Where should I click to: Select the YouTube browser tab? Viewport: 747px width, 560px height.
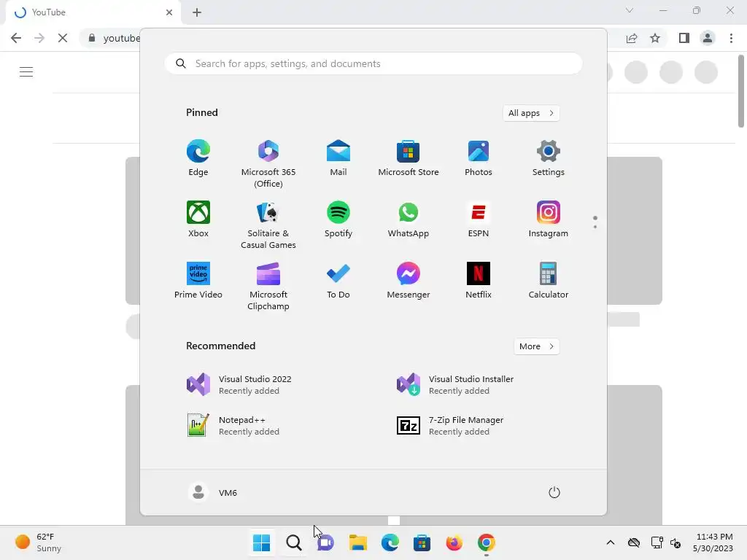coord(93,12)
